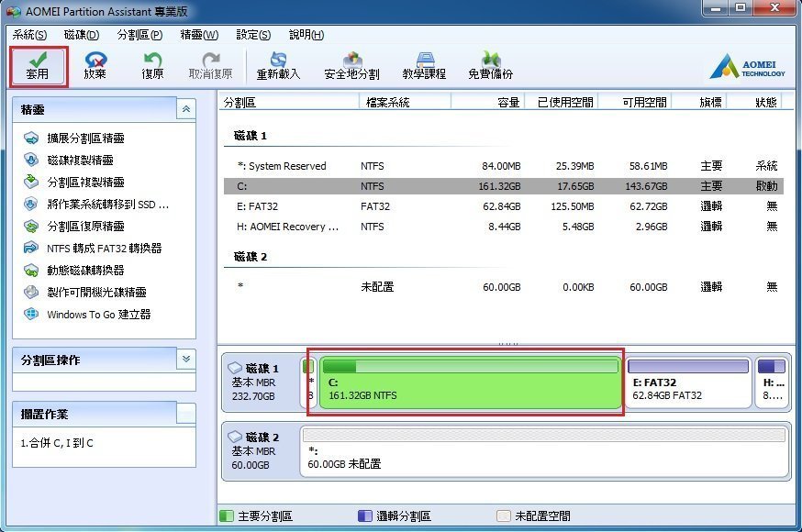Expand the 分割區操作 panel

(186, 359)
